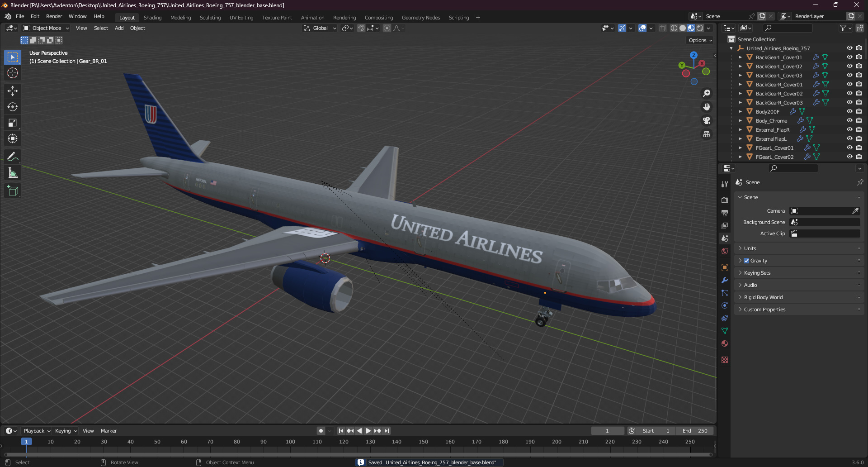
Task: Toggle camera view icon in viewport
Action: (707, 120)
